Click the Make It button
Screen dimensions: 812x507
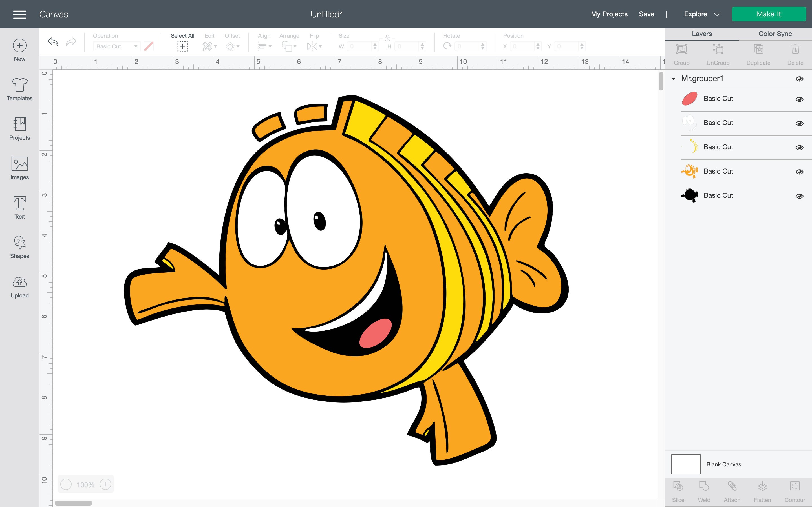click(769, 14)
